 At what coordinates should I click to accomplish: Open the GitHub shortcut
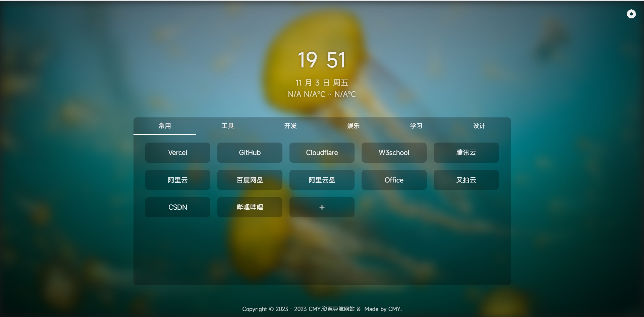point(250,153)
